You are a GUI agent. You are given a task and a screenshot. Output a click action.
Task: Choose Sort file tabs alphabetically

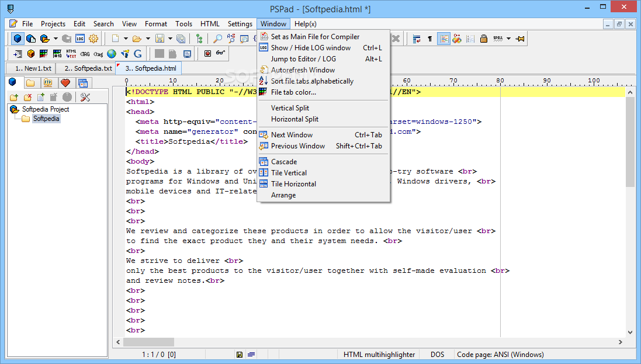click(x=323, y=81)
